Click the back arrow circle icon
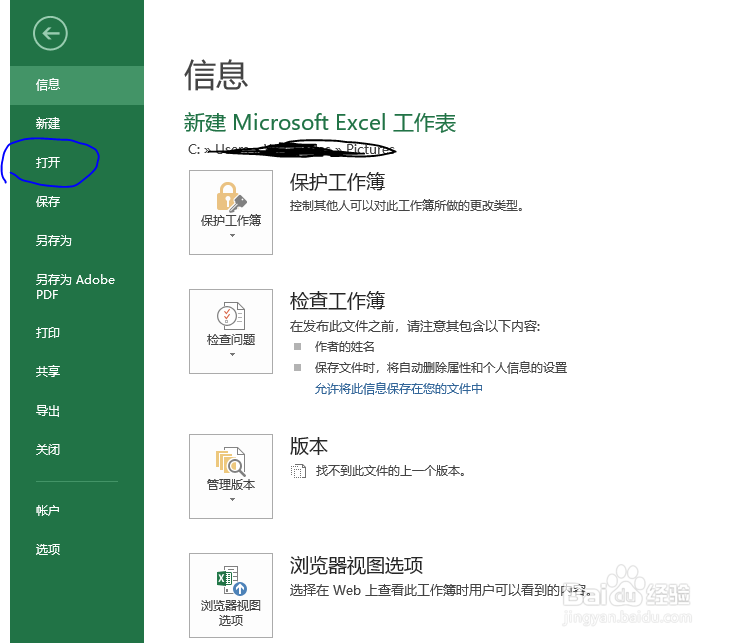The image size is (734, 643). click(x=50, y=33)
